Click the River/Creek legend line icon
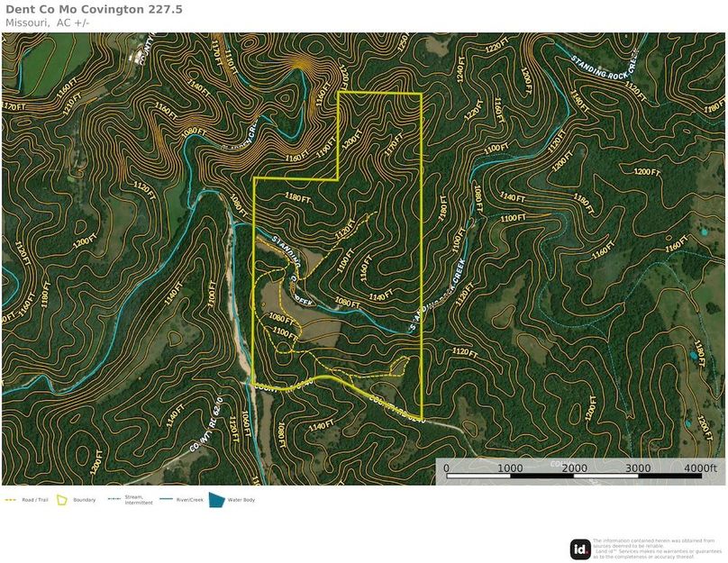Screen dimensions: 728x563 (x=166, y=500)
